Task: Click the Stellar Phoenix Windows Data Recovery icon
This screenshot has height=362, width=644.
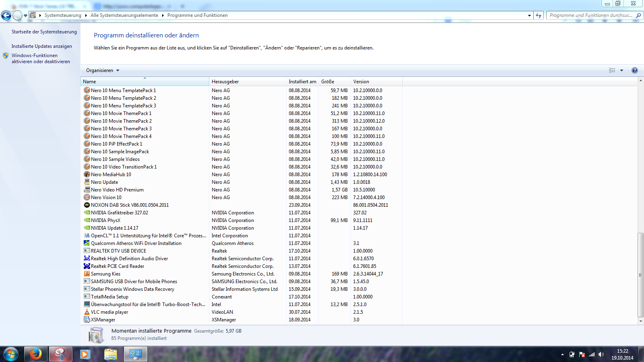Action: click(87, 289)
